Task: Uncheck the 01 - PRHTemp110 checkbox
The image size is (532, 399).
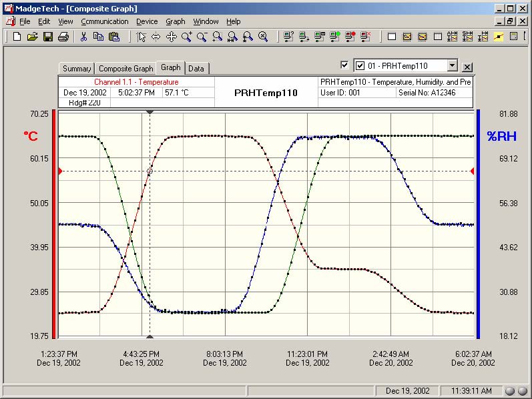Action: click(x=360, y=65)
